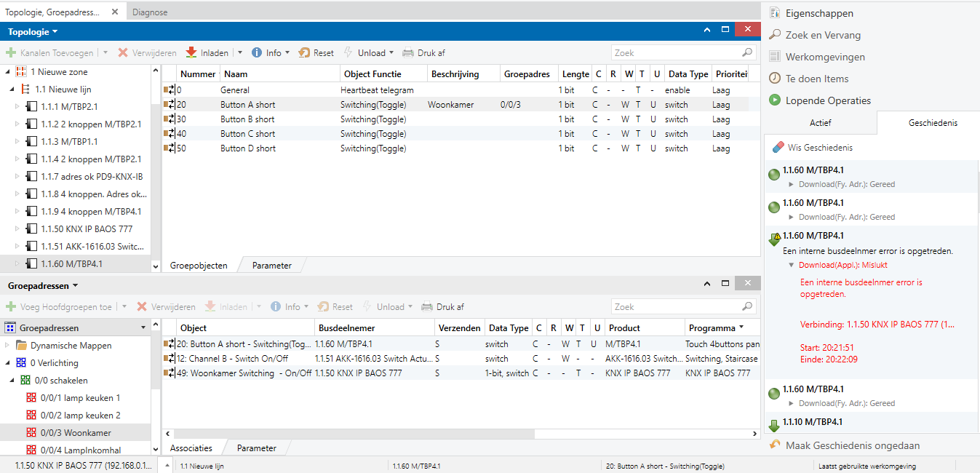Click Inladen download icon in Topologie toolbar
Screen dimensions: 980x473
coord(191,52)
